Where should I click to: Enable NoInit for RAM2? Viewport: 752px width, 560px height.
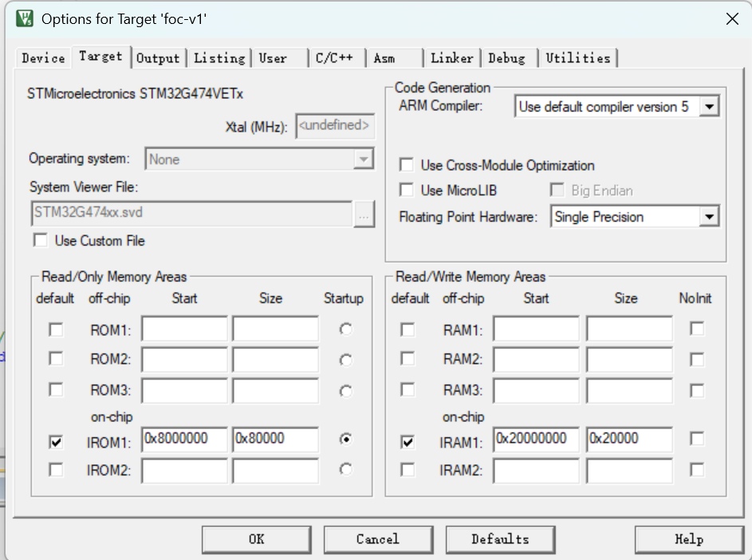pos(697,360)
